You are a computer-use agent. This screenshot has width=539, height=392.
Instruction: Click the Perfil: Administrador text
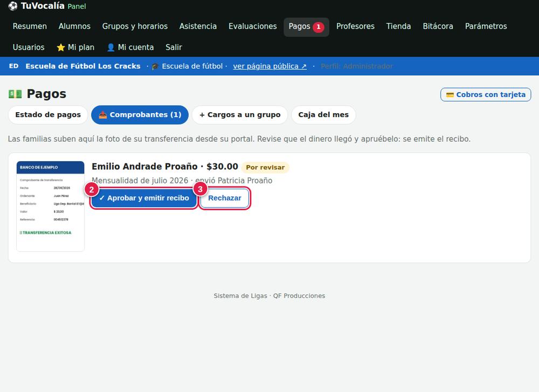[x=357, y=66]
